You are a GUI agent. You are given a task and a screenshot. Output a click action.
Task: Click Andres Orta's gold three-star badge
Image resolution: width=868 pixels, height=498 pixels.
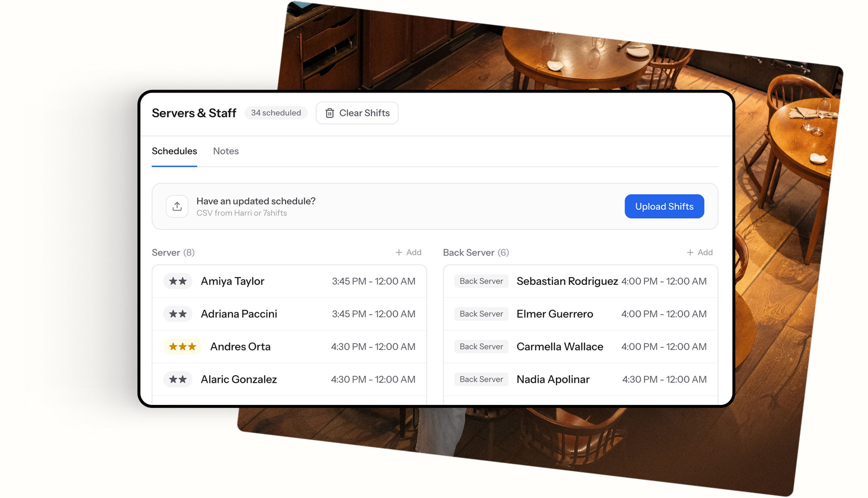point(182,347)
